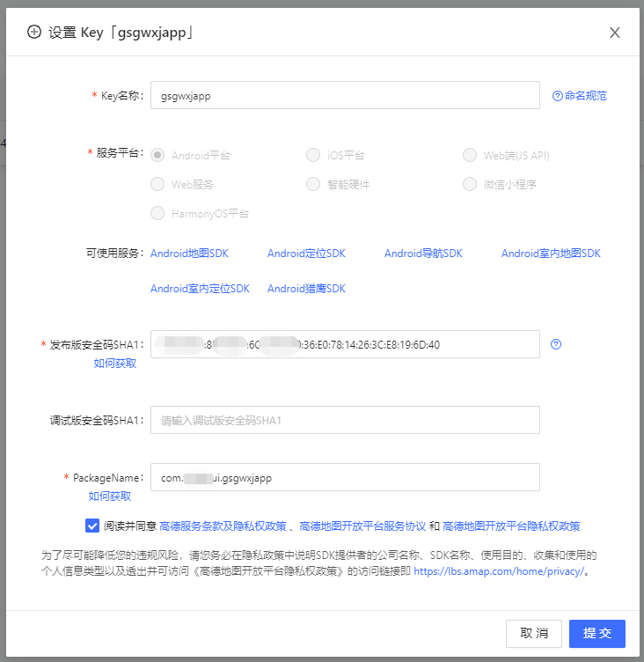Open the Android室内定位SDK link
This screenshot has width=644, height=662.
pos(200,289)
